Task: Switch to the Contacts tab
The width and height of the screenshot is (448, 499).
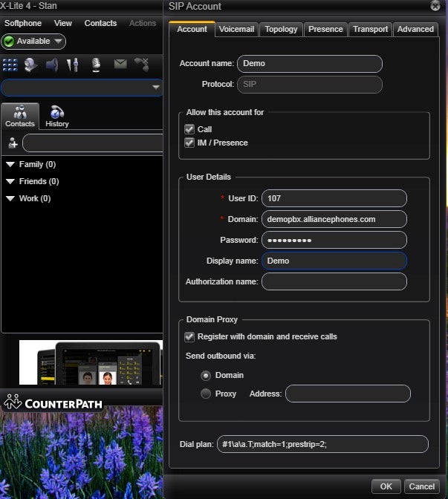Action: click(x=20, y=116)
